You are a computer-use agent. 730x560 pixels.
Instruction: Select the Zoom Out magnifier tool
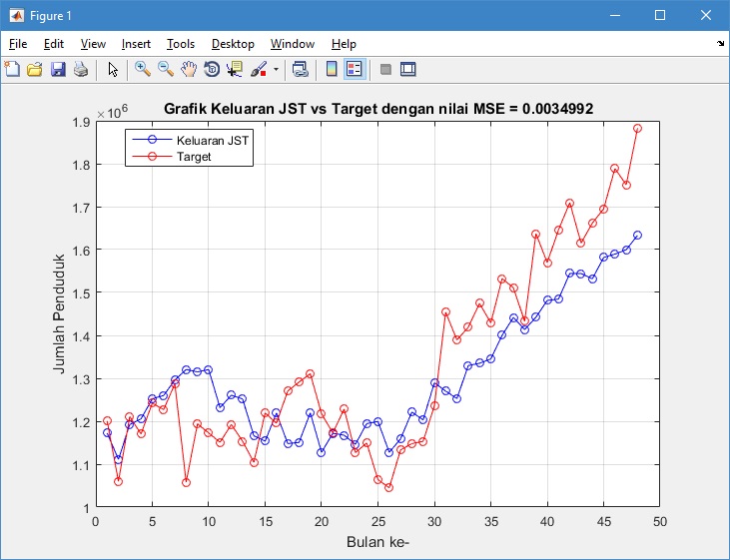pyautogui.click(x=166, y=69)
